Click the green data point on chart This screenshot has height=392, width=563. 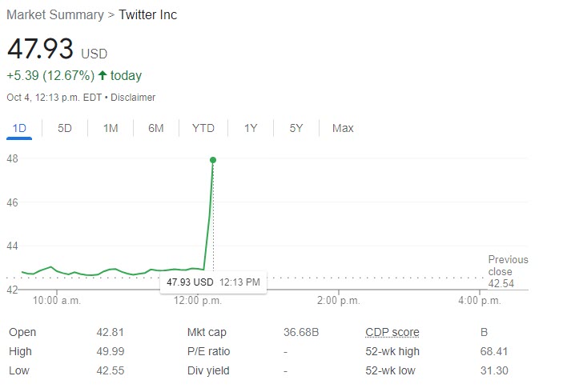[x=213, y=160]
